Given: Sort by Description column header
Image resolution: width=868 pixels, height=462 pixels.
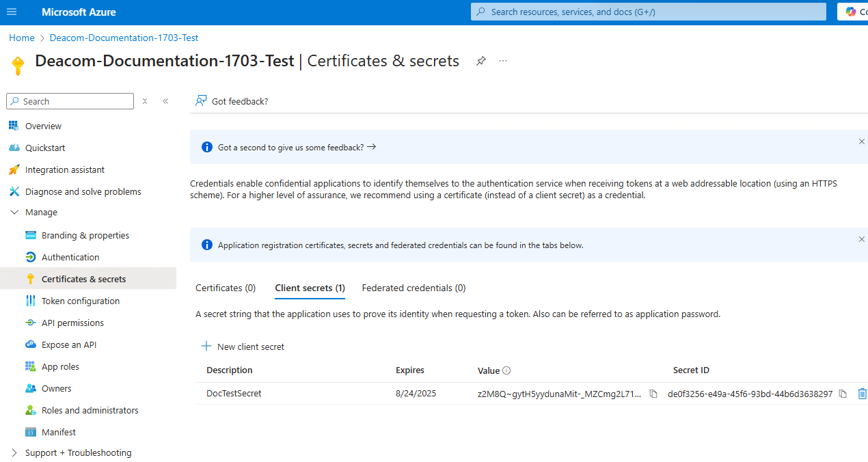Looking at the screenshot, I should click(230, 370).
